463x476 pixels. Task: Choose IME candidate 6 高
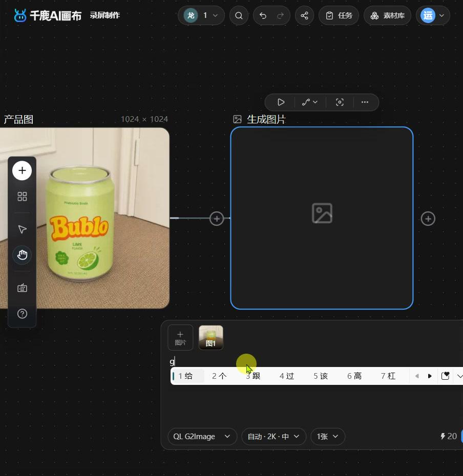tap(354, 376)
